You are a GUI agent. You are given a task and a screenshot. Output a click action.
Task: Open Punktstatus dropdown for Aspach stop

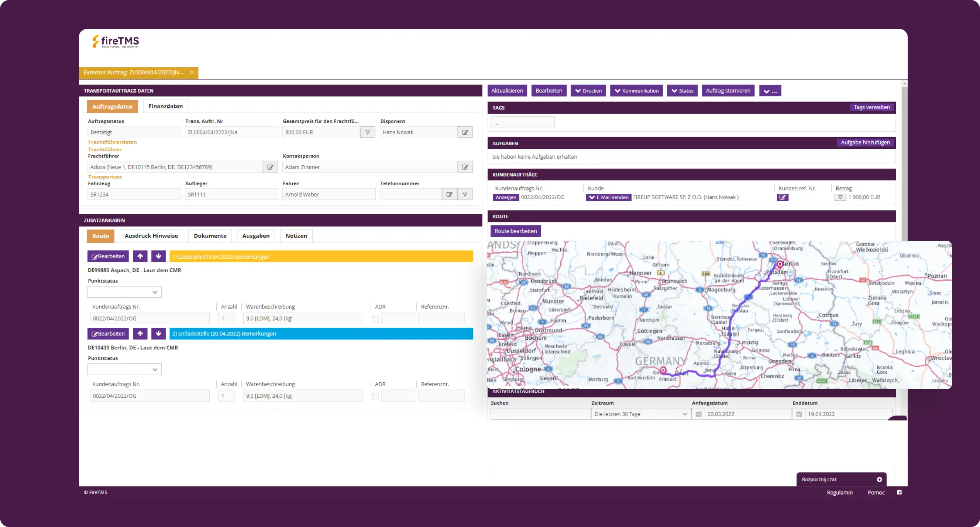124,292
